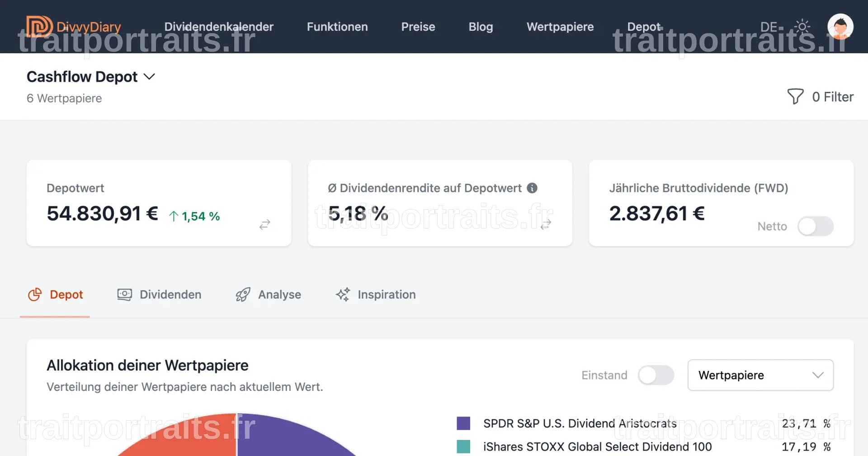
Task: Click the banknote icon beside Dividenden
Action: point(125,294)
